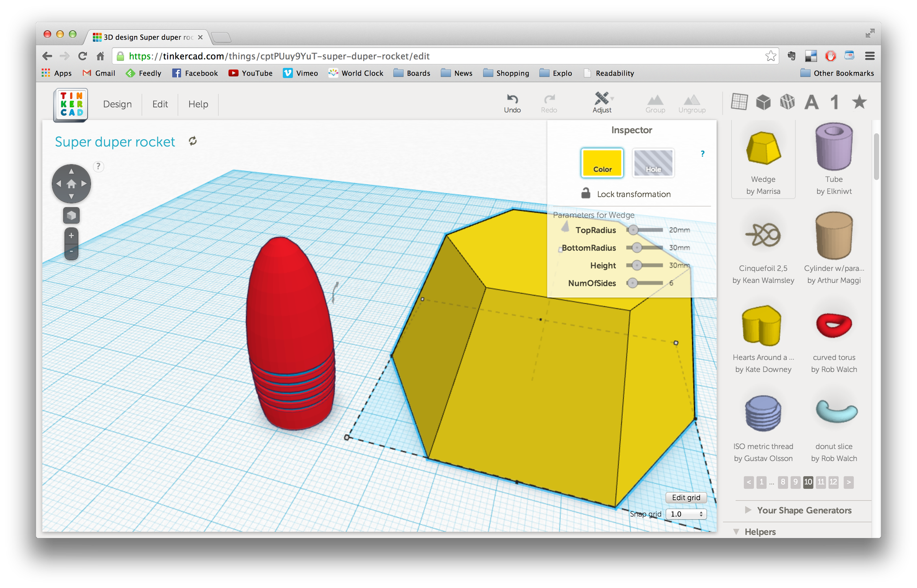Open the Edit menu
Image resolution: width=917 pixels, height=588 pixels.
(x=160, y=104)
